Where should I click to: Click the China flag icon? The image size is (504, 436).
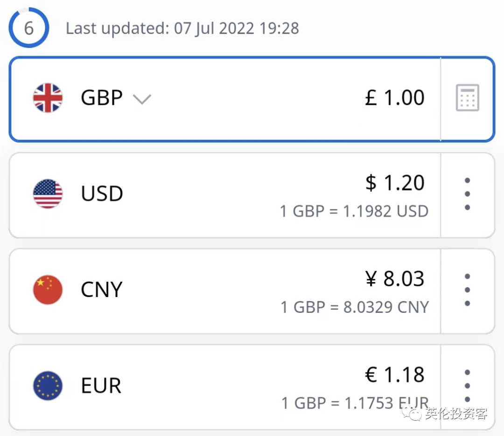(x=48, y=290)
